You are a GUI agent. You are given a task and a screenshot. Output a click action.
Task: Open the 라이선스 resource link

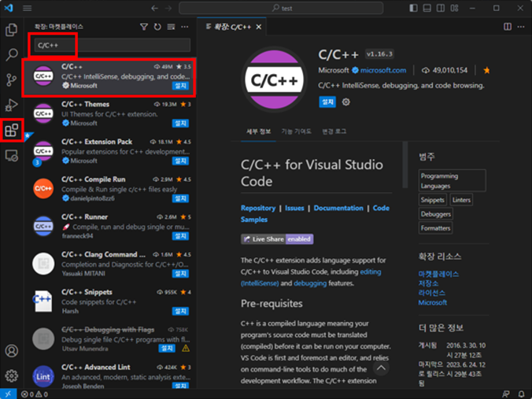(x=431, y=293)
